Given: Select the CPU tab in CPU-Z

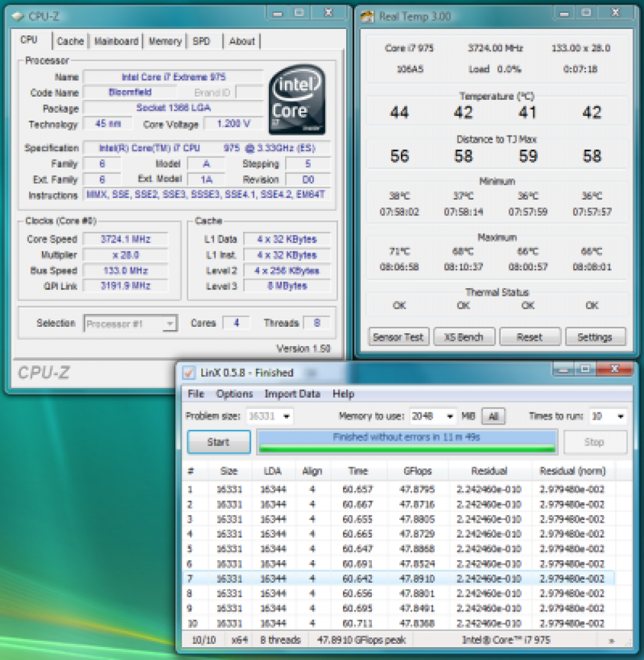Looking at the screenshot, I should pyautogui.click(x=29, y=40).
